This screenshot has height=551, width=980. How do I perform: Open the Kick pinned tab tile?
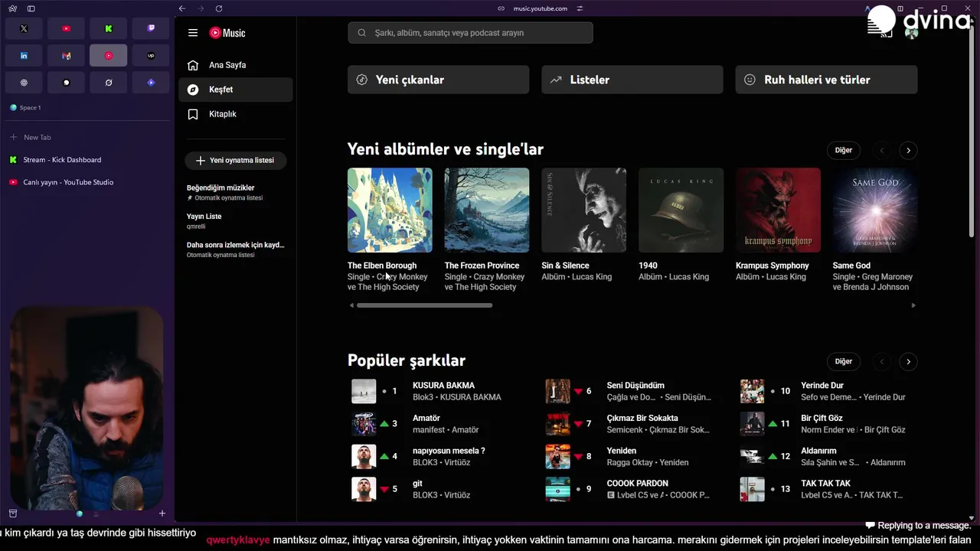pyautogui.click(x=109, y=28)
